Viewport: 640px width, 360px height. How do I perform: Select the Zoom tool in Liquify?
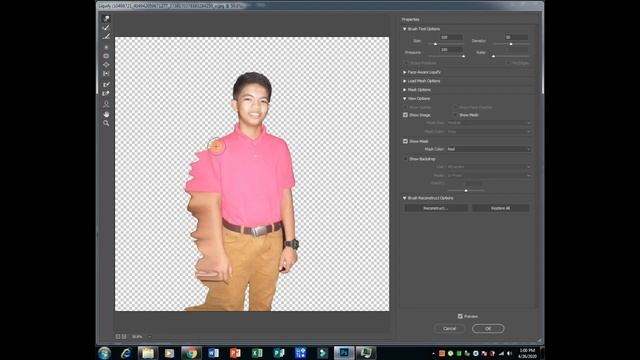(106, 123)
